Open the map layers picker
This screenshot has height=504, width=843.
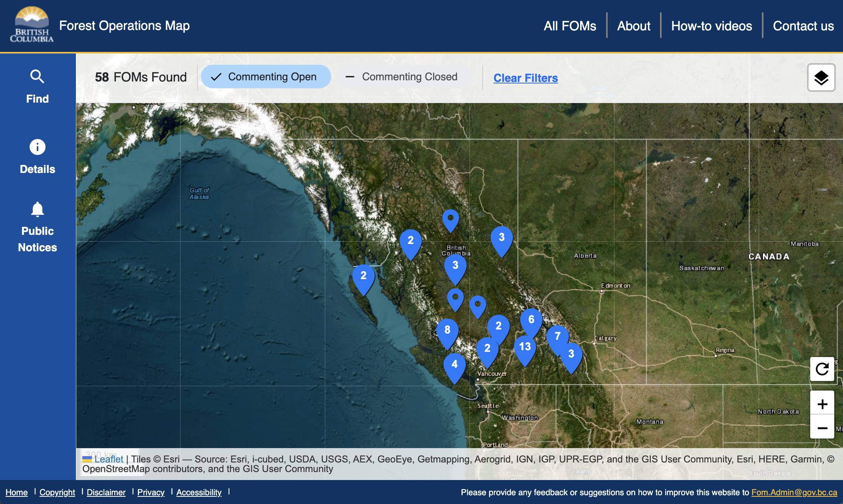[x=821, y=78]
